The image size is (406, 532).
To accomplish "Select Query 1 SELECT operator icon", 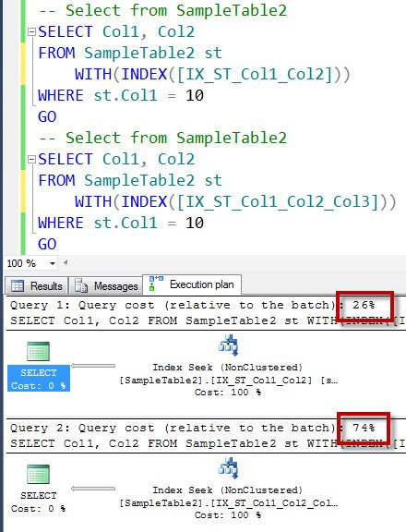I will [x=39, y=352].
